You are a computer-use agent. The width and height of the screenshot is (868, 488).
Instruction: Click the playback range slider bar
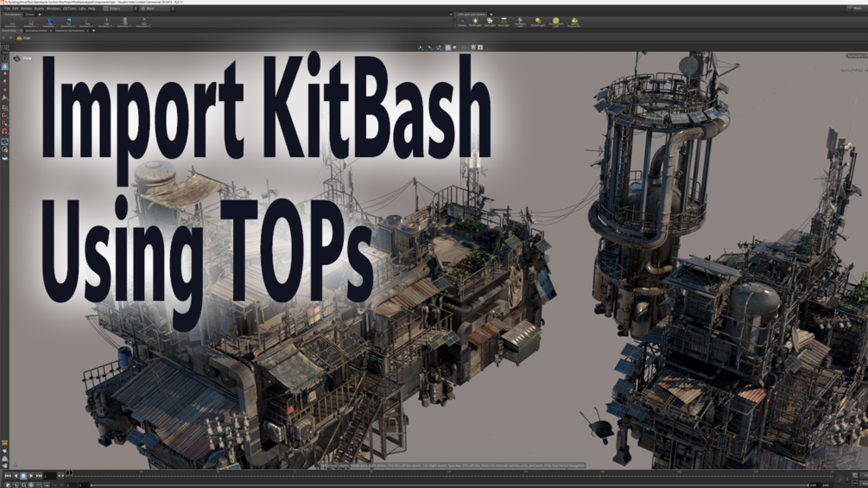coord(449,485)
